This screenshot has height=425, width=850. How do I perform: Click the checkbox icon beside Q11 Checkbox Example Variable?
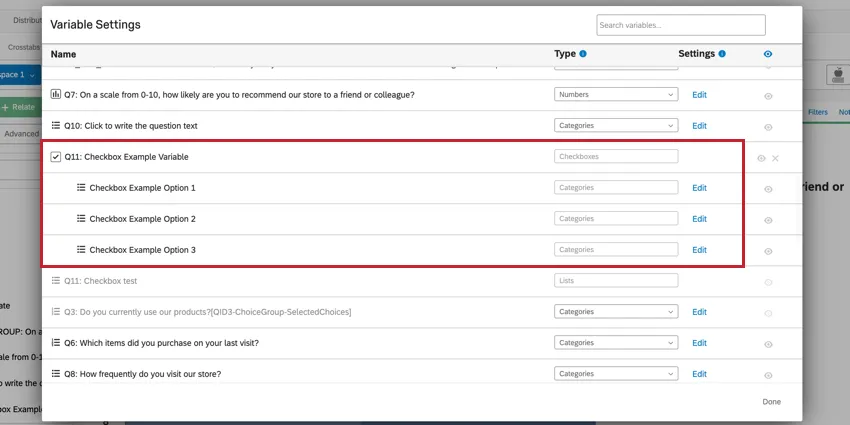(x=56, y=157)
